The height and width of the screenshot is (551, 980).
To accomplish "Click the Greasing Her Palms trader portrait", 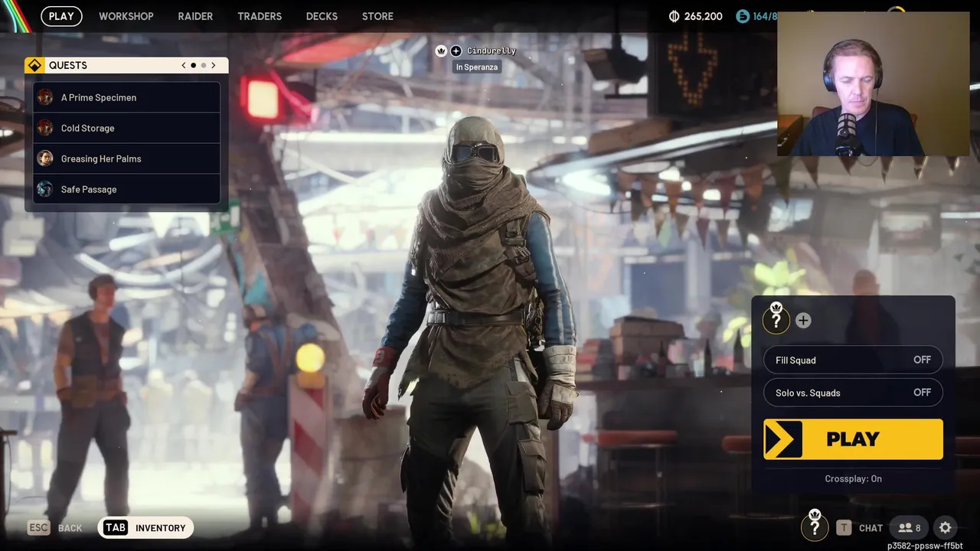I will point(45,158).
